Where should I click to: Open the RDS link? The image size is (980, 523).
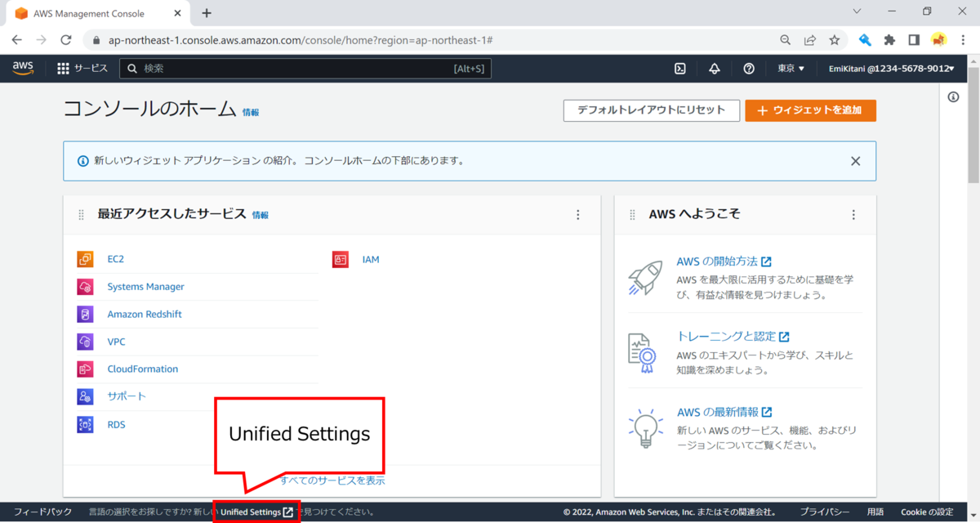pyautogui.click(x=116, y=424)
